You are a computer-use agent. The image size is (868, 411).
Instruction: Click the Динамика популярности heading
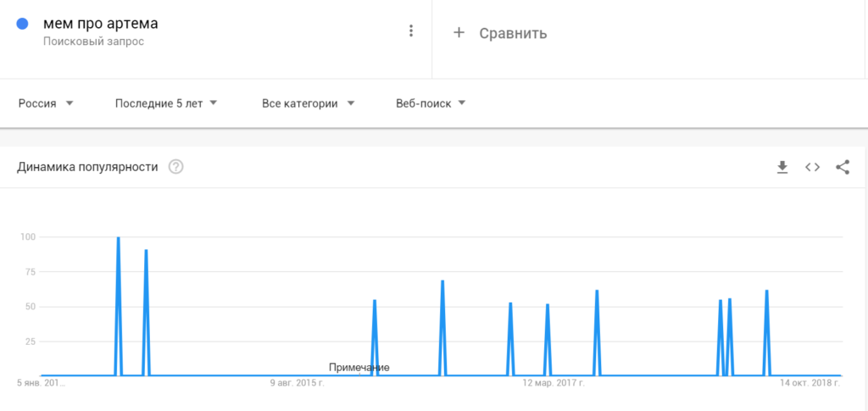tap(87, 167)
